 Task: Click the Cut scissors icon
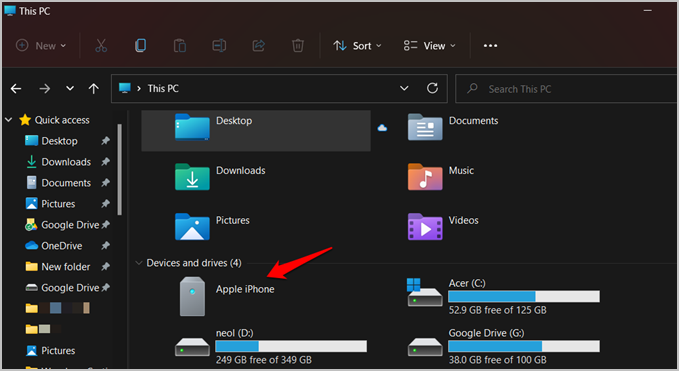[x=101, y=45]
